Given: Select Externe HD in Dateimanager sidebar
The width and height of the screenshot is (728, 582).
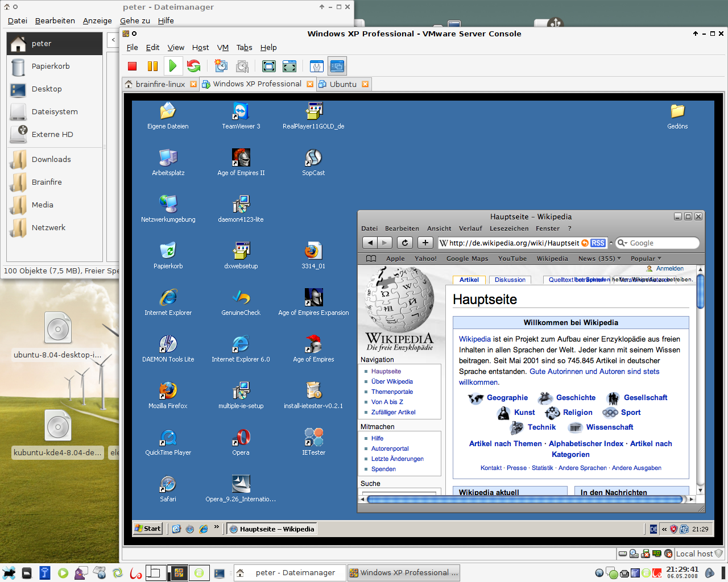Looking at the screenshot, I should 55,134.
